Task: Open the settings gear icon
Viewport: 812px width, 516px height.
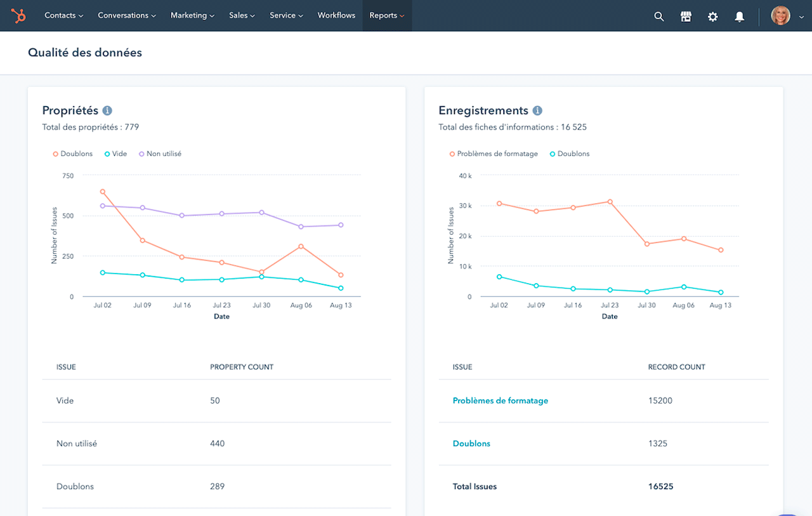Action: (712, 17)
